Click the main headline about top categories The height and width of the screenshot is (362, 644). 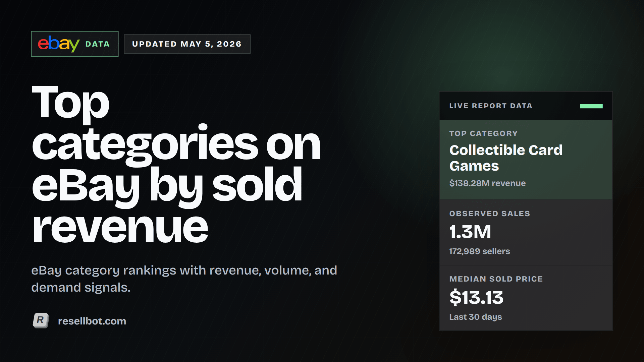(x=176, y=164)
